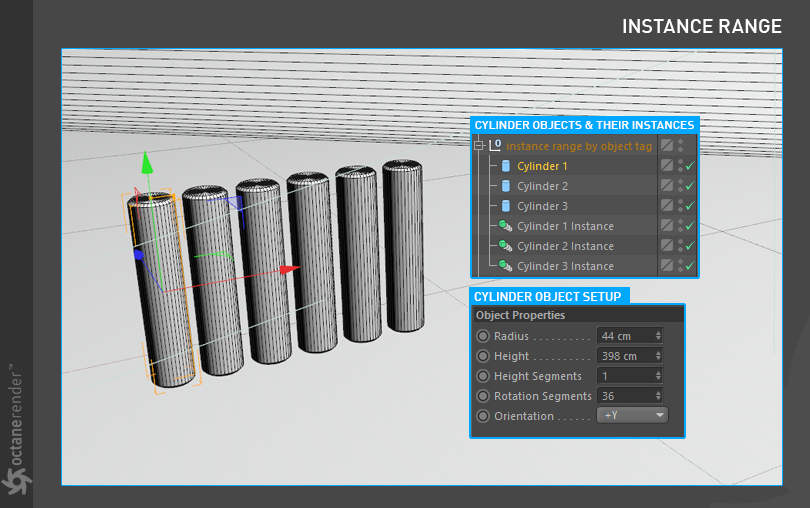This screenshot has width=810, height=508.
Task: Click the layer square icon beside Cylinder 1
Action: click(x=667, y=165)
